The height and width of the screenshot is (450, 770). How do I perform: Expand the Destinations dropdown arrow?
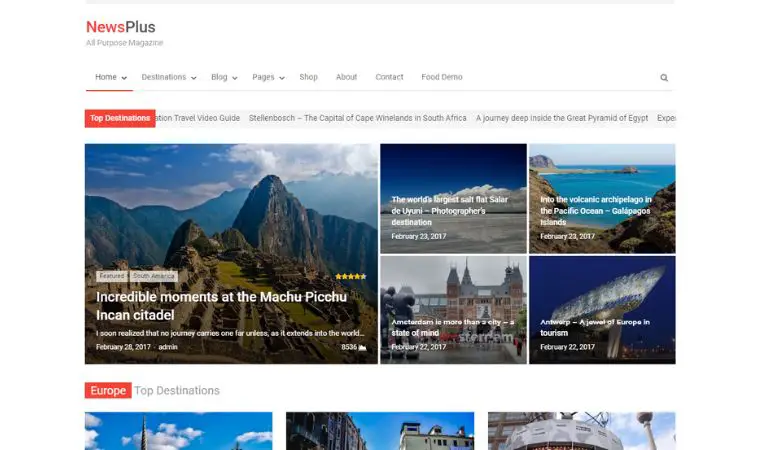tap(193, 78)
